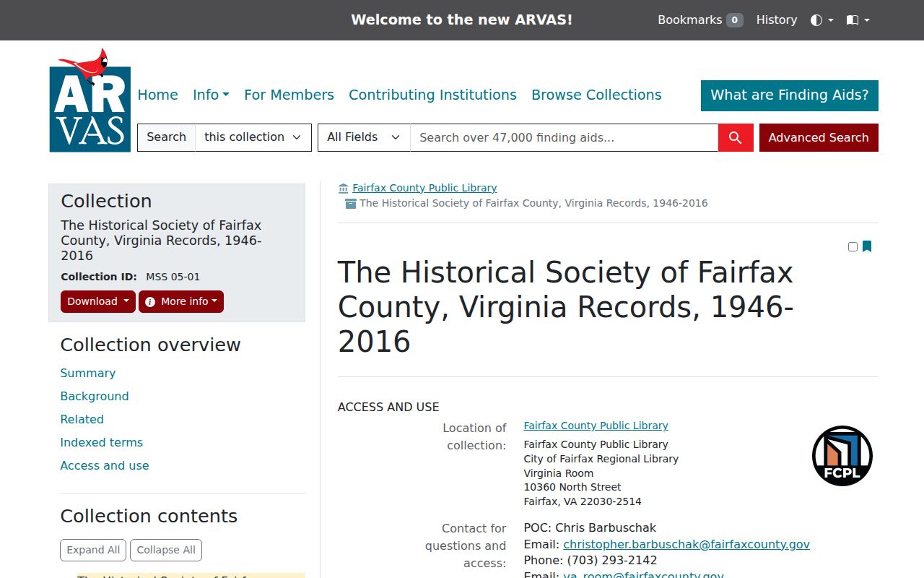Expand the Info navigation menu
924x578 pixels.
pos(211,95)
